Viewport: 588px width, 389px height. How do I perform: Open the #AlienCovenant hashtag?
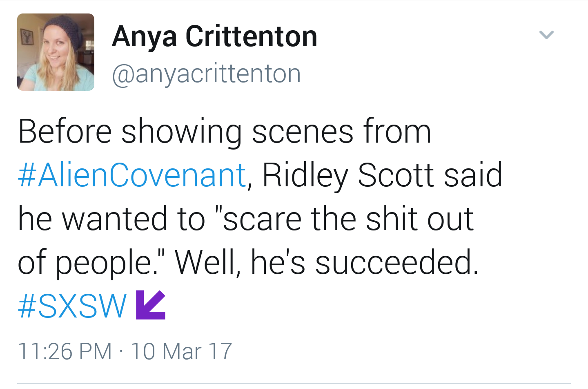coord(132,175)
